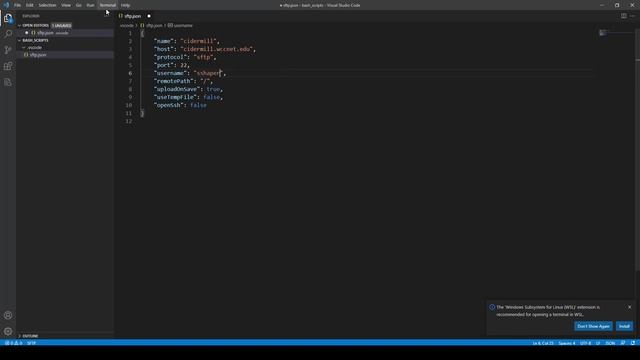Image resolution: width=640 pixels, height=360 pixels.
Task: Click the openSsh false value
Action: pyautogui.click(x=198, y=105)
